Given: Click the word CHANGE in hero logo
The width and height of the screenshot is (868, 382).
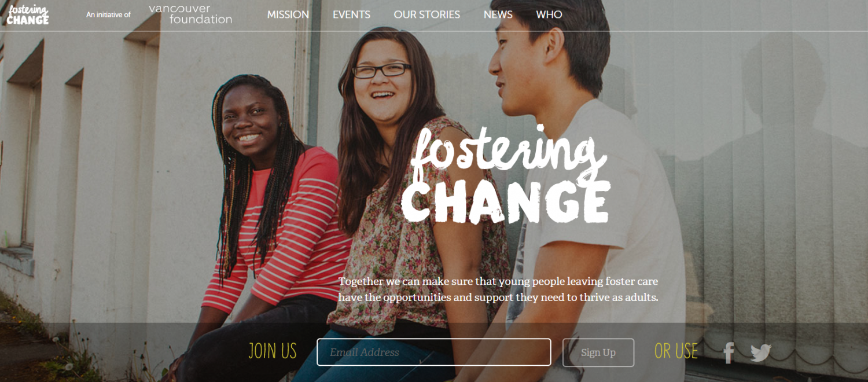Looking at the screenshot, I should (506, 203).
